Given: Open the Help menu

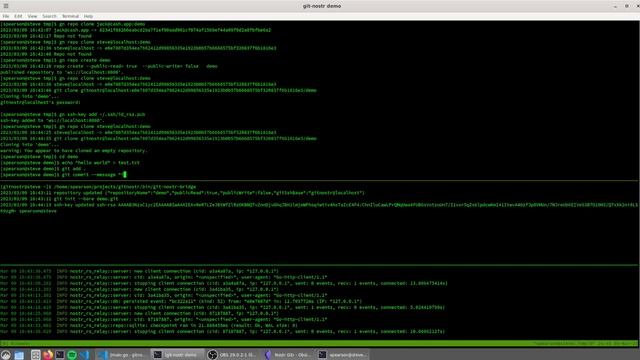Looking at the screenshot, I should (88, 16).
